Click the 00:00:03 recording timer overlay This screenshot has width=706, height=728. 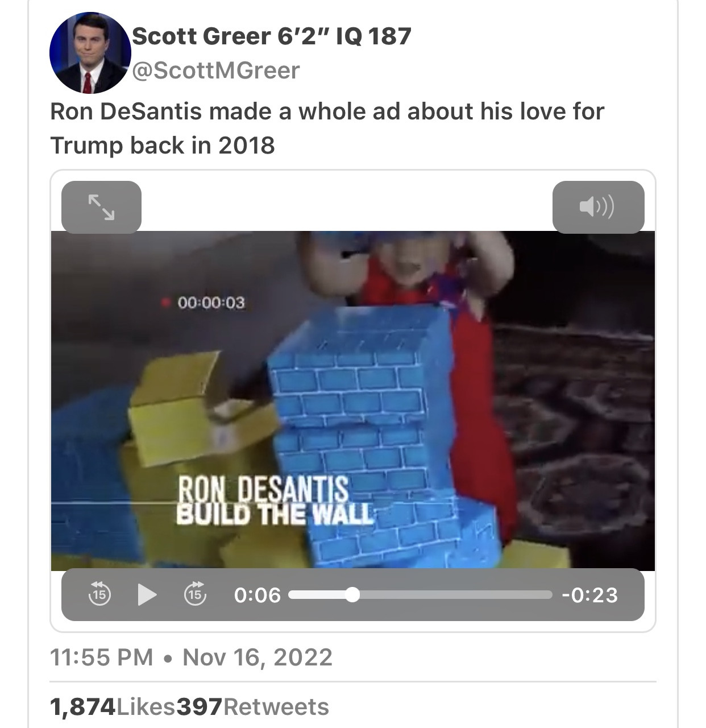[211, 303]
